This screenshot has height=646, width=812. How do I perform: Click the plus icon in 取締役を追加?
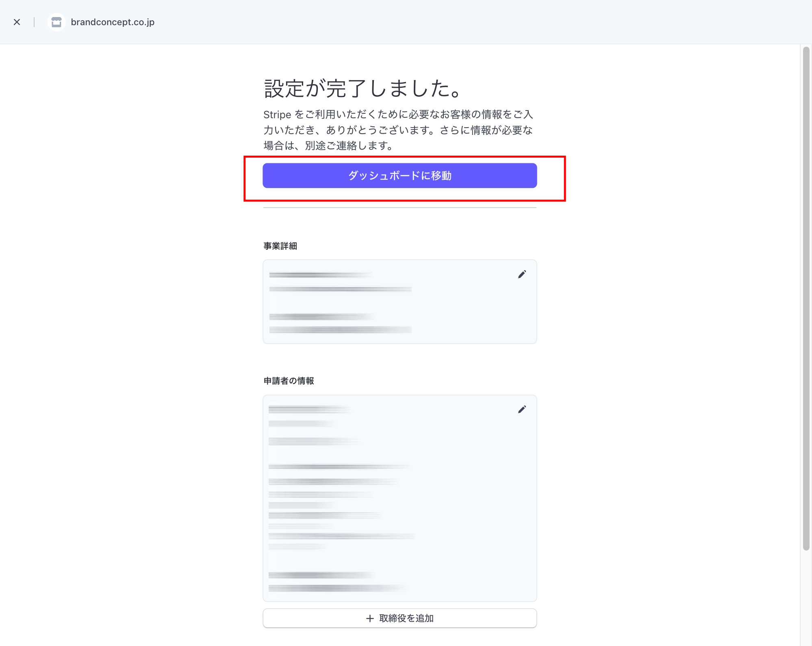(x=370, y=618)
